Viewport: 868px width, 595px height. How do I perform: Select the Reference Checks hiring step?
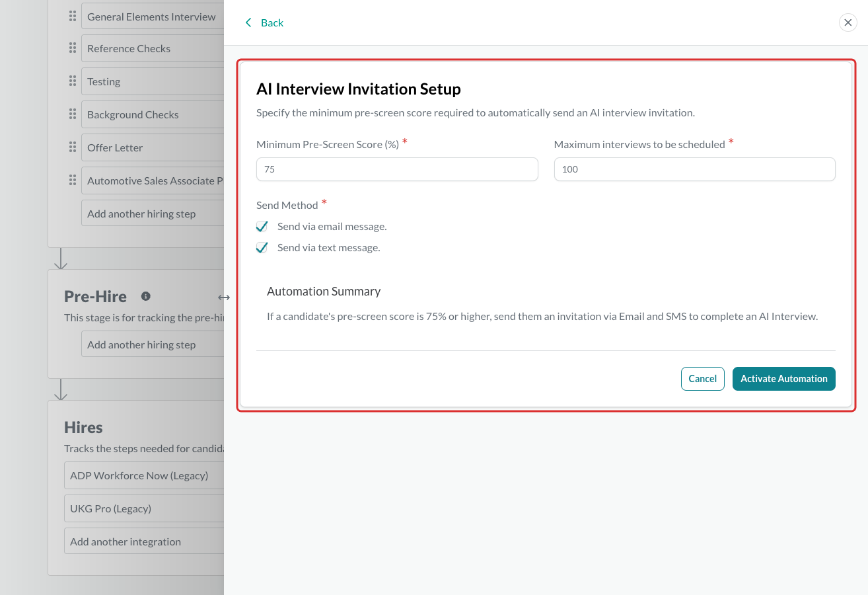(153, 48)
